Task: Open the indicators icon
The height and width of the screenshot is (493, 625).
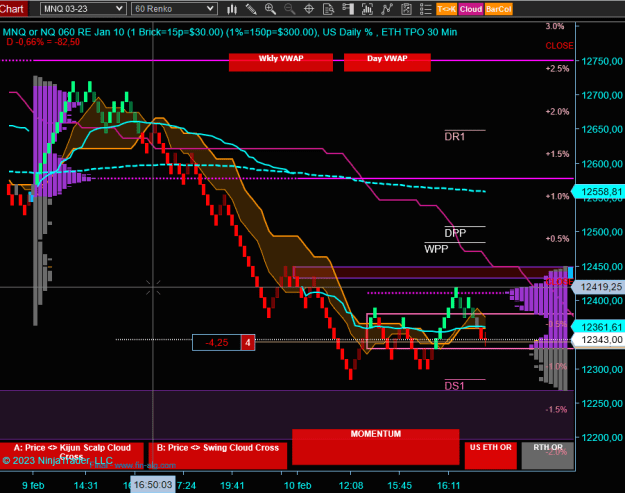Action: point(387,9)
